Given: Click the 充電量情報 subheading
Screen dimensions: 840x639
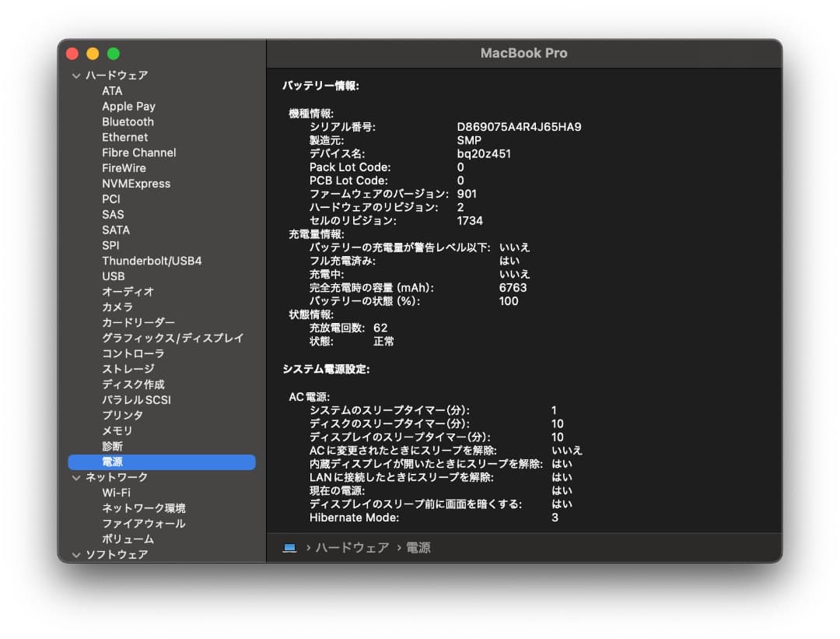Looking at the screenshot, I should (317, 234).
